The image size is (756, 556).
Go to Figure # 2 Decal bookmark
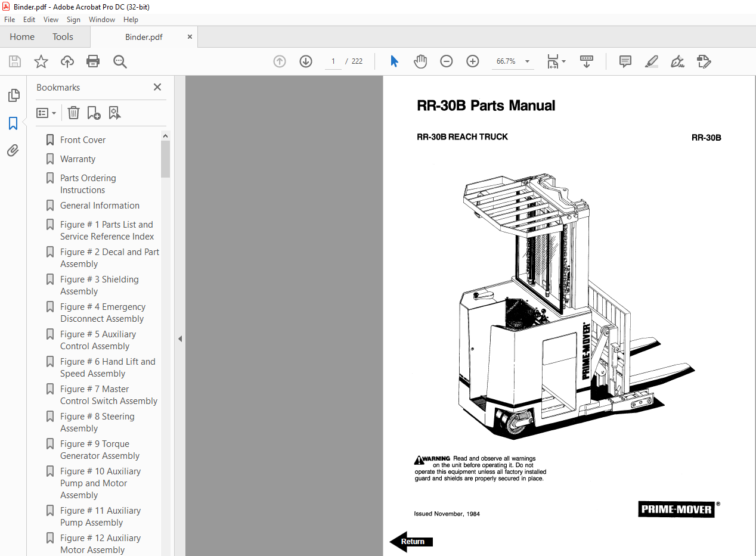click(109, 258)
